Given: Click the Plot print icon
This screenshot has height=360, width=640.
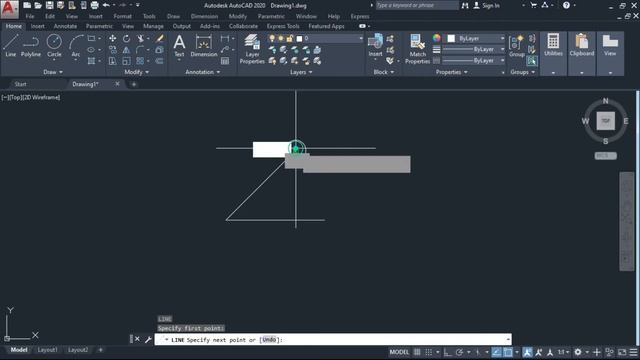Looking at the screenshot, I should tap(94, 5).
